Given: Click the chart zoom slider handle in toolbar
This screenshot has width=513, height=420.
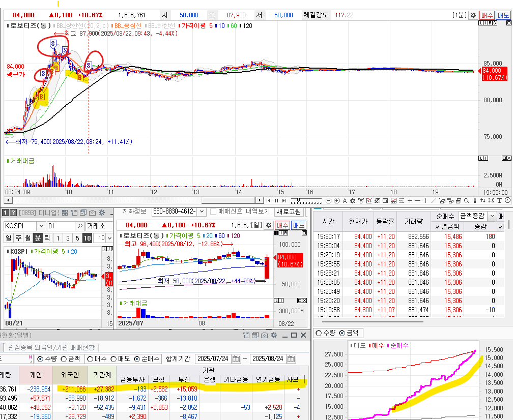Looking at the screenshot, I should pos(298,199).
